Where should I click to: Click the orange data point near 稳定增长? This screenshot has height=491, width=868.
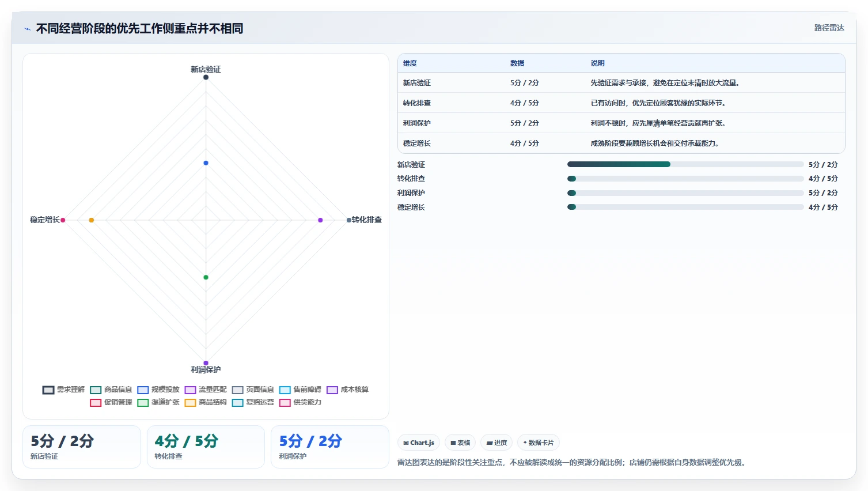(92, 220)
